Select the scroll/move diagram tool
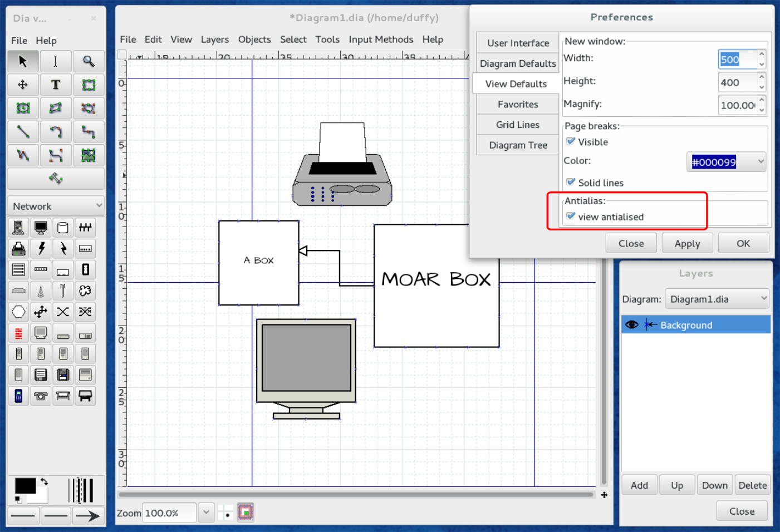Viewport: 780px width, 532px height. 23,85
